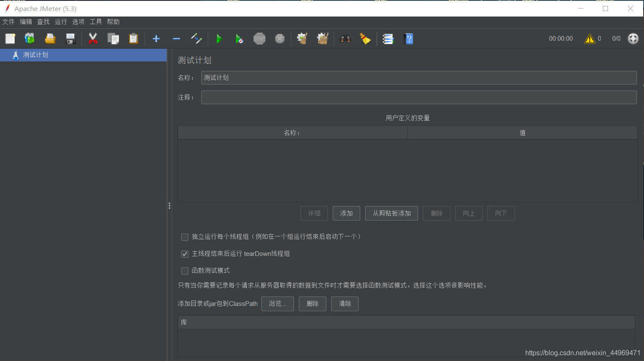Click the 名称 column header
This screenshot has height=361, width=644.
point(293,133)
